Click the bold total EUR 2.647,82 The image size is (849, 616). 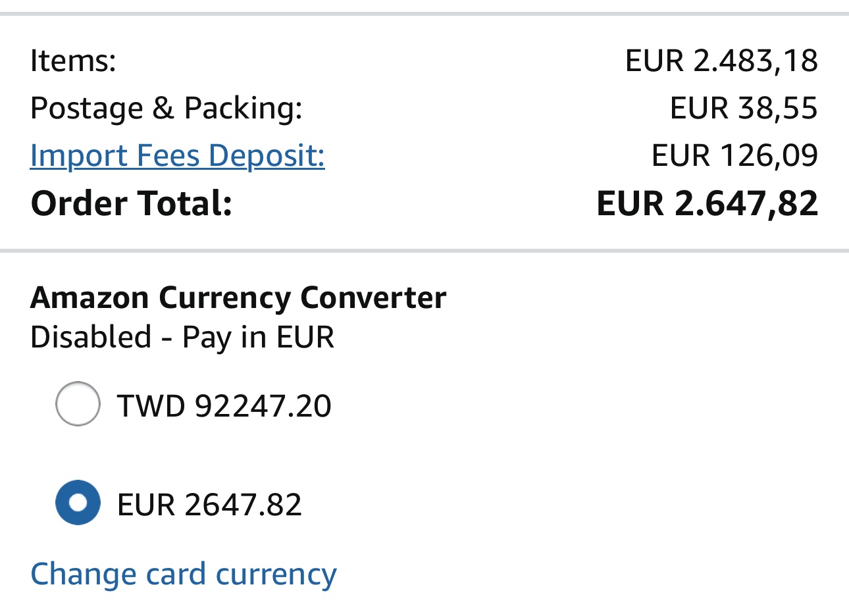[x=707, y=203]
